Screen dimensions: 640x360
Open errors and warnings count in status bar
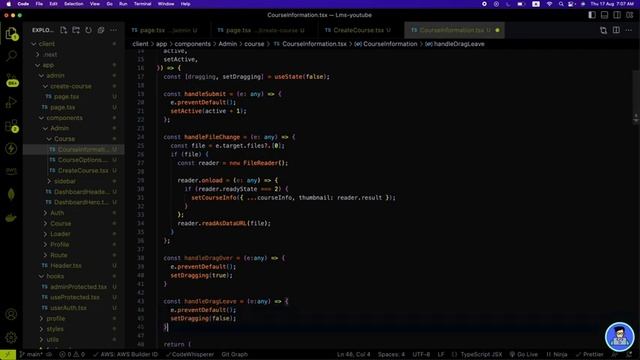pyautogui.click(x=72, y=354)
